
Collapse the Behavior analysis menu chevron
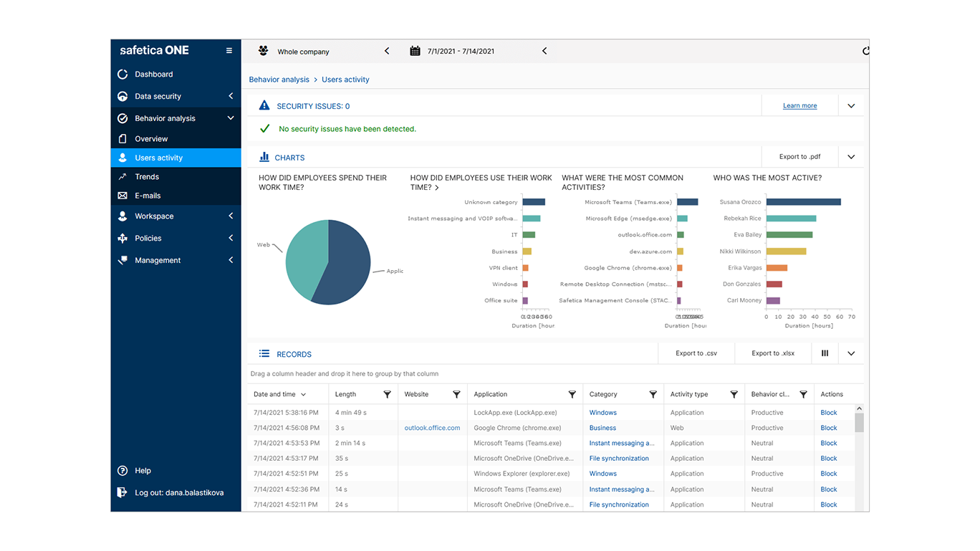(x=231, y=118)
